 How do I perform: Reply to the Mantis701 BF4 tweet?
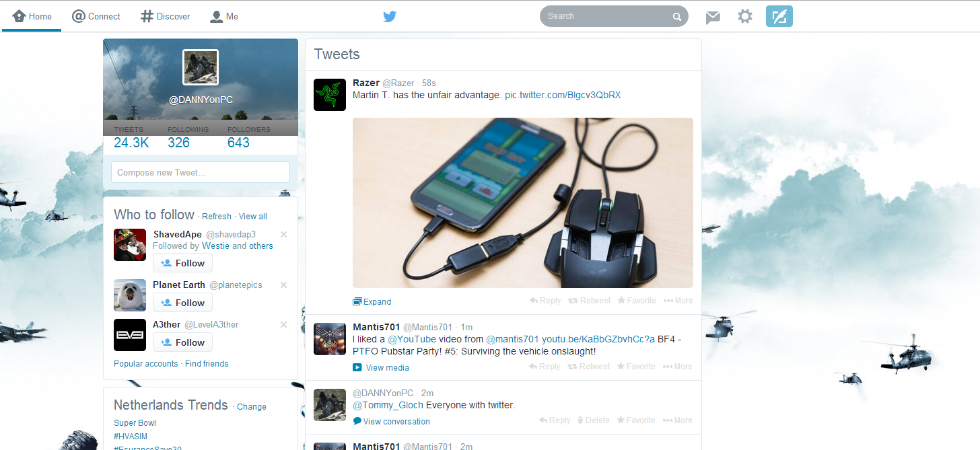[545, 367]
